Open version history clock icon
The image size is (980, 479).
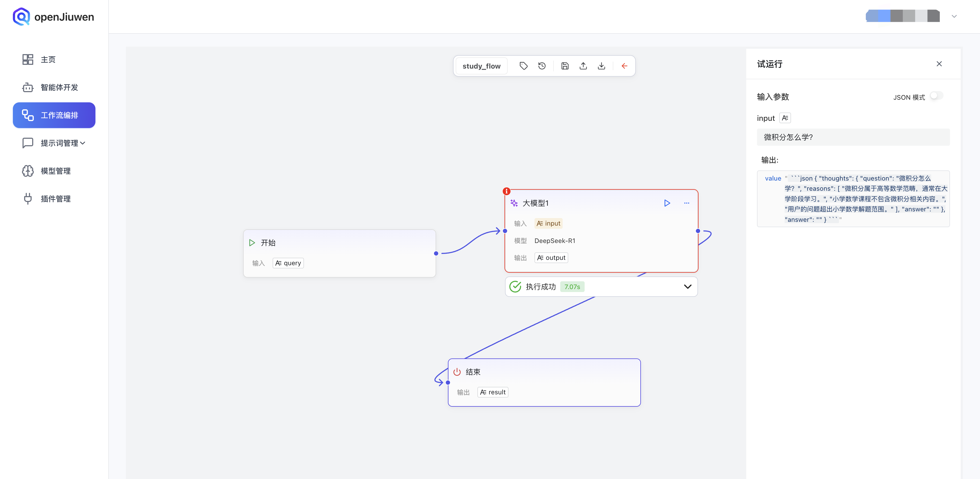click(x=542, y=66)
